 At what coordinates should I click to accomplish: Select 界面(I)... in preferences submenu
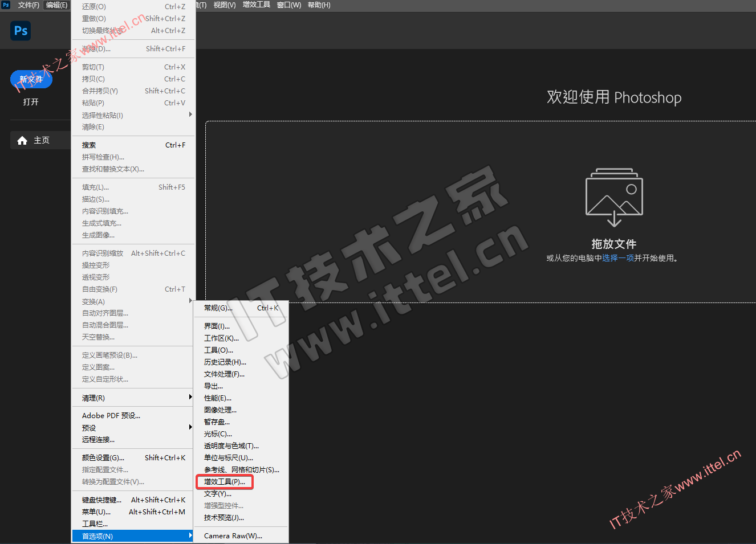click(241, 326)
